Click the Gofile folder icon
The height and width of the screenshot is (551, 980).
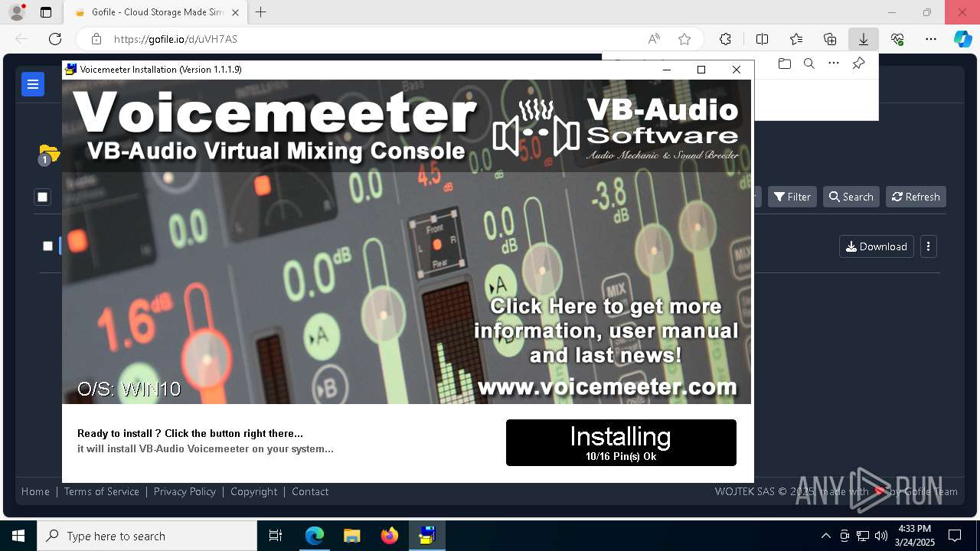point(49,154)
